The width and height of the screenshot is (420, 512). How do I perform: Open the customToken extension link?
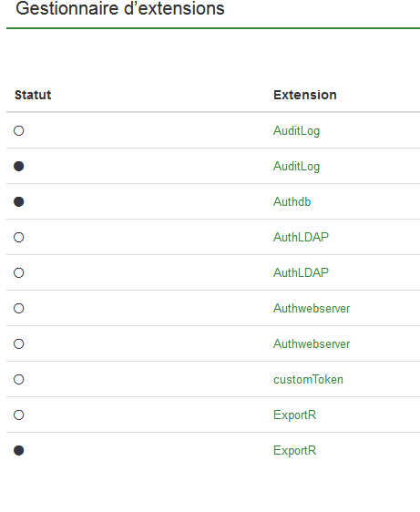(x=308, y=379)
